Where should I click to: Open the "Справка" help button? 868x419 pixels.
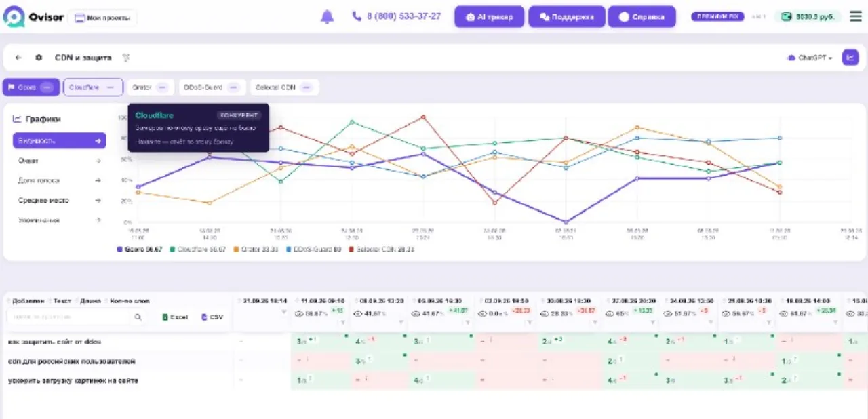pos(642,17)
